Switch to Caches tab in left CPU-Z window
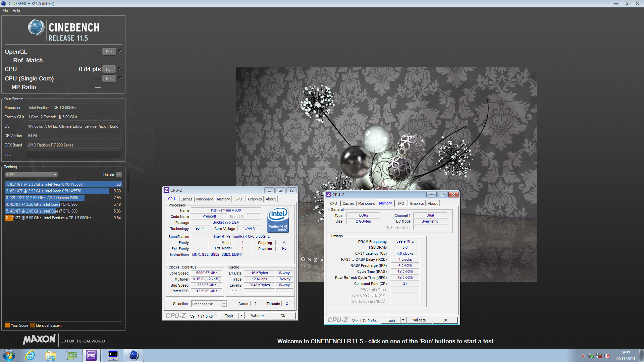 click(x=186, y=199)
